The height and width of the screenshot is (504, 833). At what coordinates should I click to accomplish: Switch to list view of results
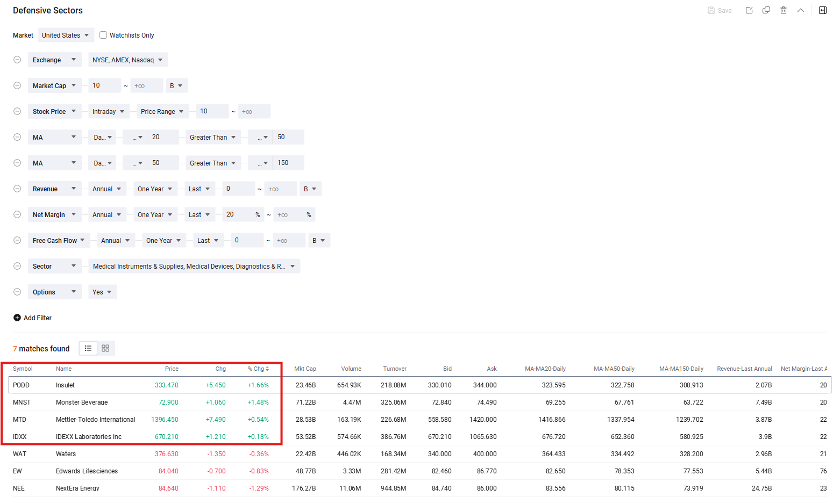point(88,348)
